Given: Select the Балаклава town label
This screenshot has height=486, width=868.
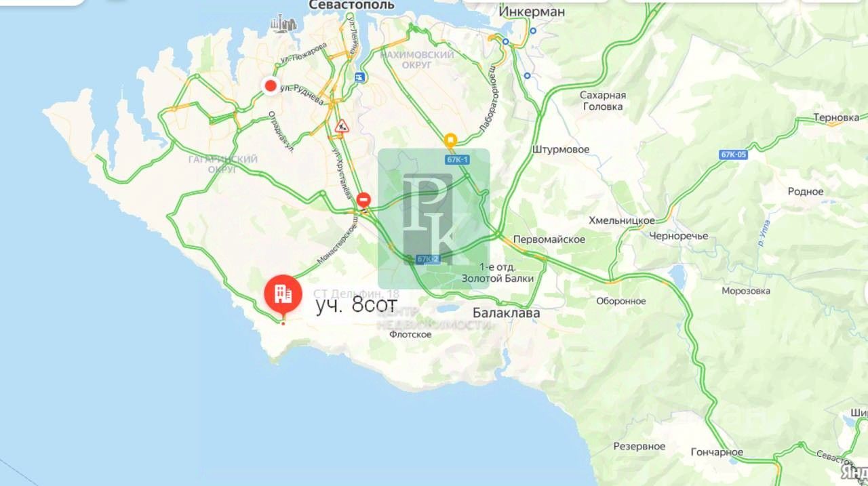Looking at the screenshot, I should tap(507, 313).
